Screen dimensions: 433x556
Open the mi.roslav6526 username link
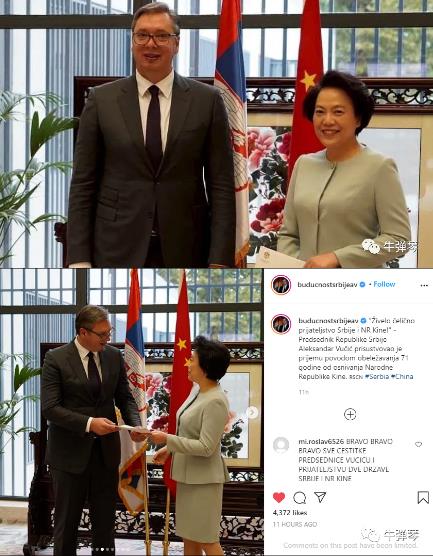(x=321, y=441)
